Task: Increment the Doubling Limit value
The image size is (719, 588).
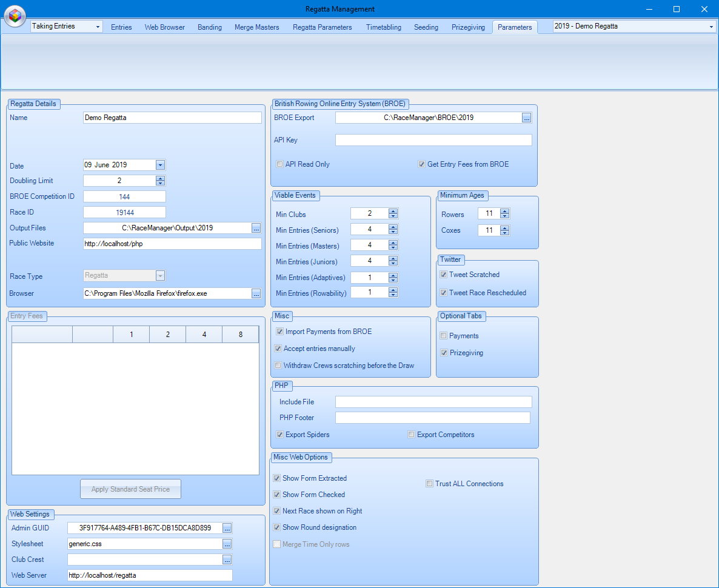Action: pos(160,178)
